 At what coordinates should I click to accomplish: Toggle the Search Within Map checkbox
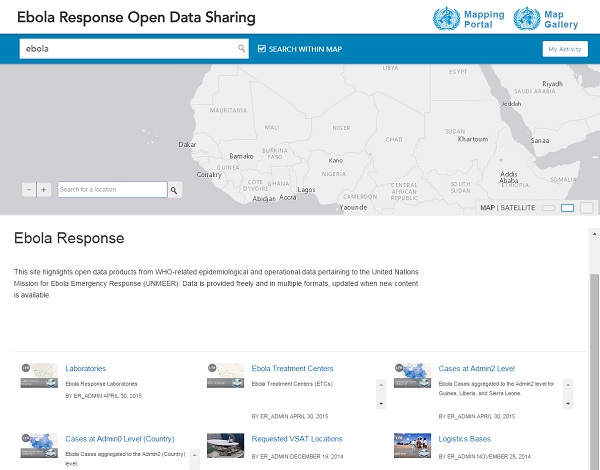tap(262, 48)
